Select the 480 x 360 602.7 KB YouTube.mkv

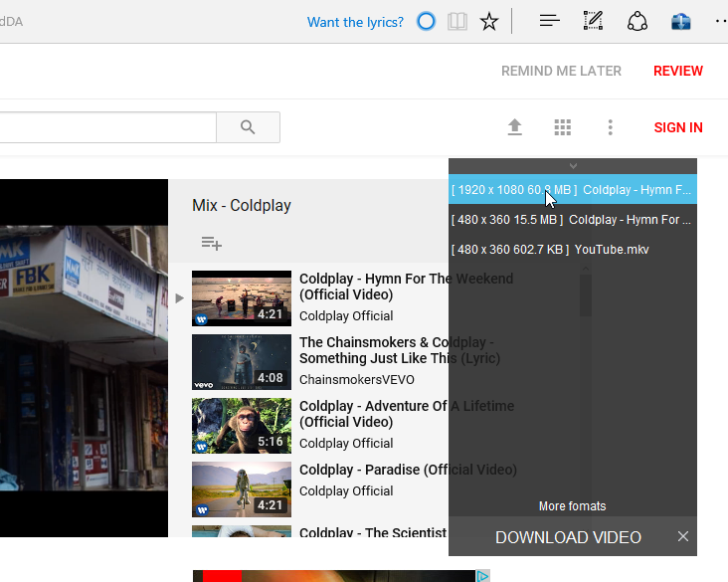click(573, 250)
